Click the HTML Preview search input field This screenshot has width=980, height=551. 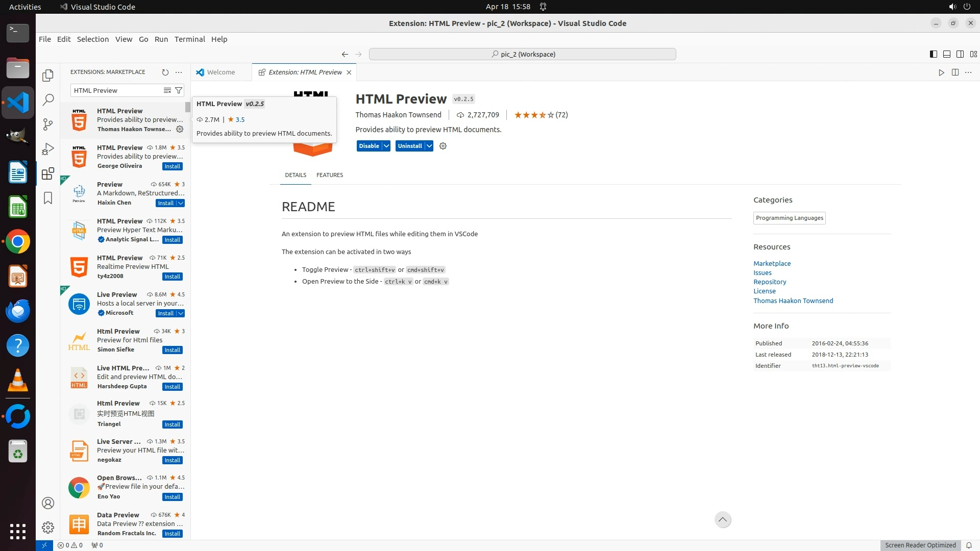(x=116, y=90)
